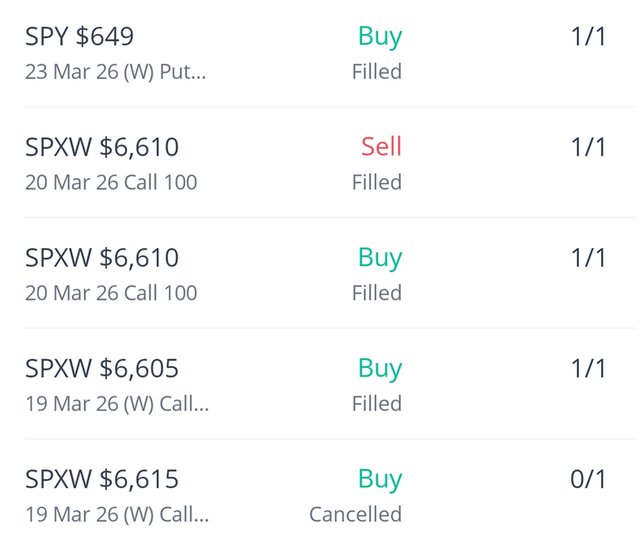Click the Buy label on SPXW $6,605 order
Image resolution: width=640 pixels, height=544 pixels.
coord(380,369)
